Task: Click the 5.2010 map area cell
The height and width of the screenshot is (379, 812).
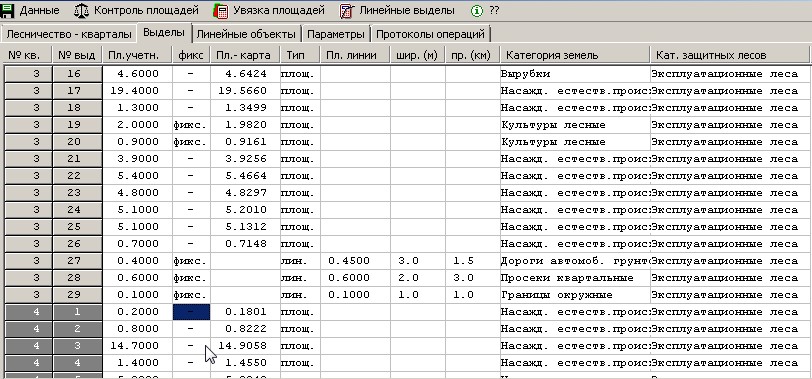Action: (245, 210)
